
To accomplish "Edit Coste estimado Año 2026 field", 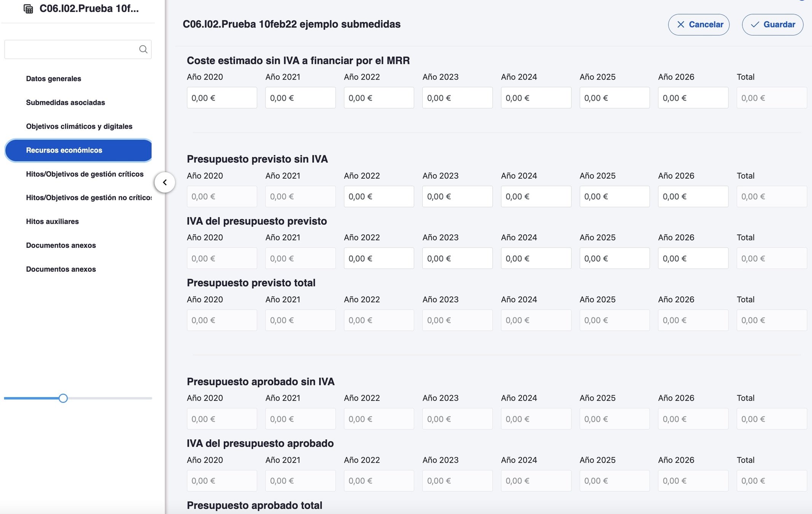I will pyautogui.click(x=693, y=98).
